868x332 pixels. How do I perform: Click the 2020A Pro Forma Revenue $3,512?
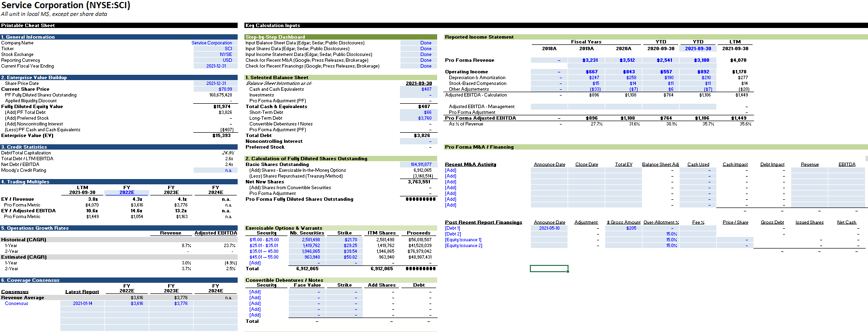624,60
